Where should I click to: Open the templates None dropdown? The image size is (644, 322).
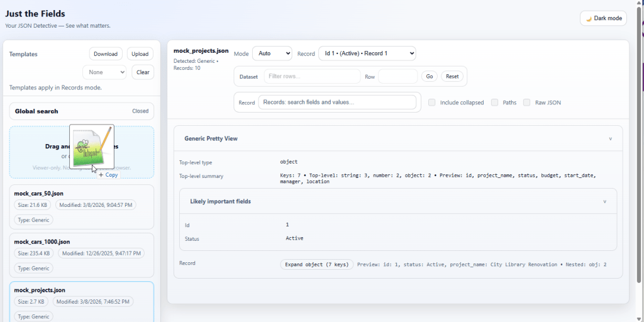pos(104,72)
